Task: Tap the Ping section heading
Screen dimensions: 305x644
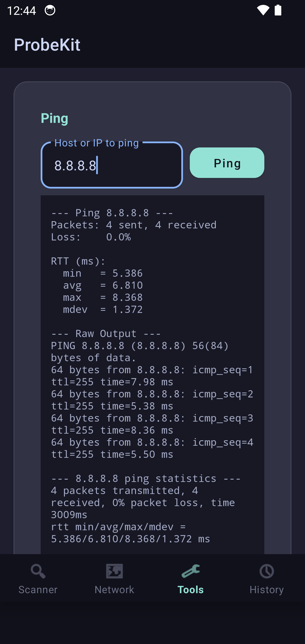Action: click(x=54, y=118)
